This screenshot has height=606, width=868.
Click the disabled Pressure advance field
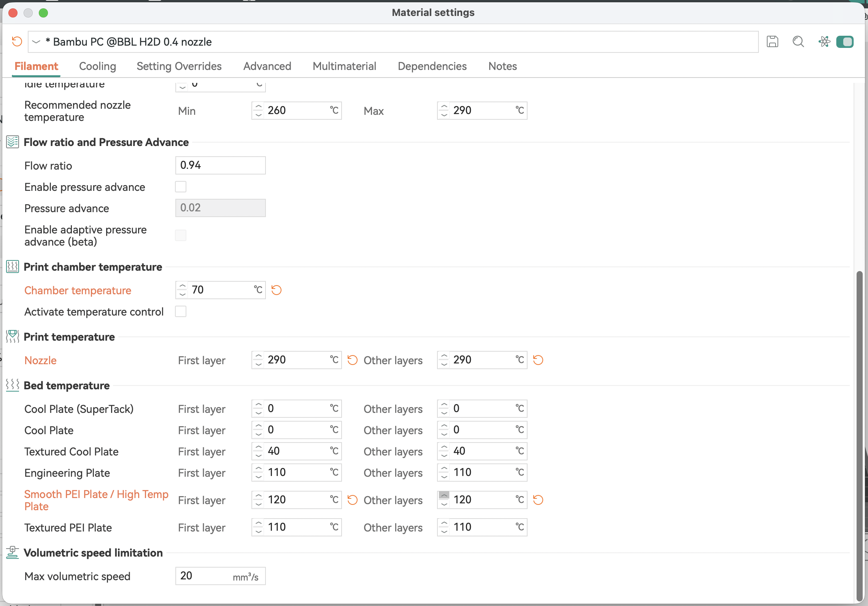(x=221, y=208)
